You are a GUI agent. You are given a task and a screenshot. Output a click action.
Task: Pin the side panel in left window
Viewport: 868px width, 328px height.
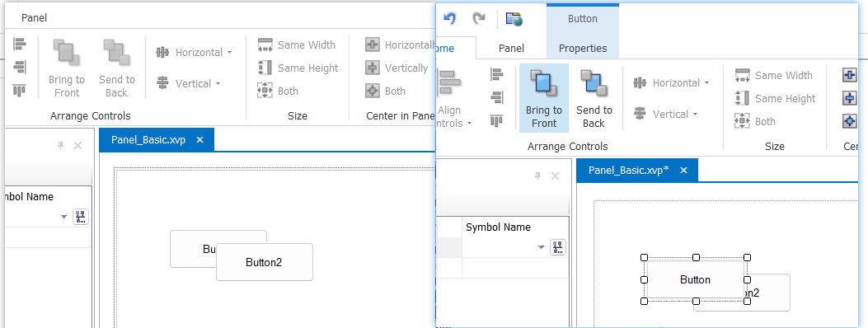[61, 146]
